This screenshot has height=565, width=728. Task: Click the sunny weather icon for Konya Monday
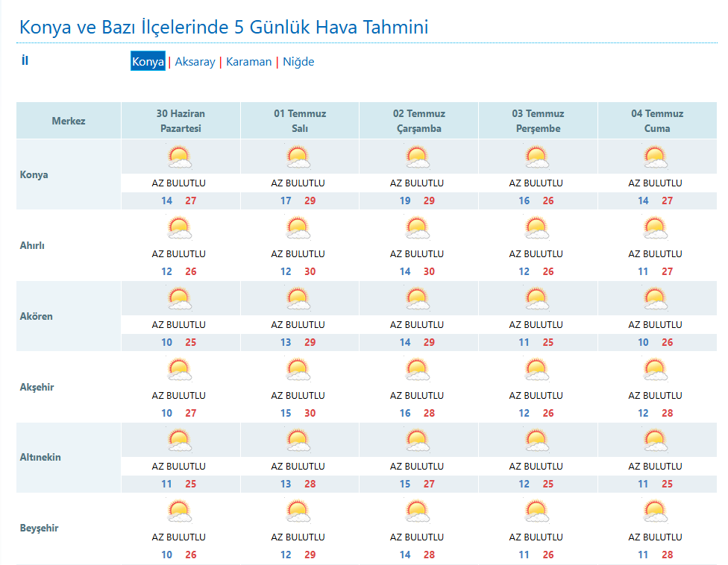tap(179, 156)
